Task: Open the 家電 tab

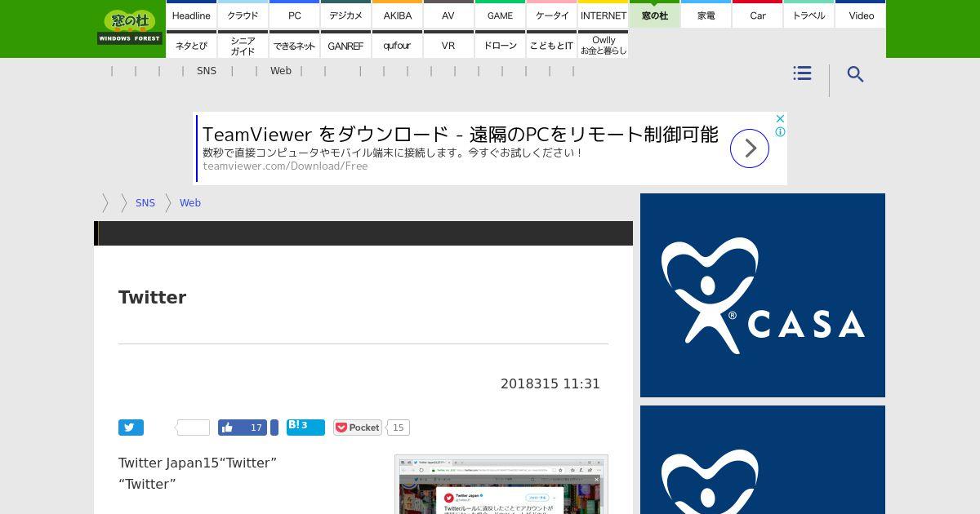Action: [706, 15]
